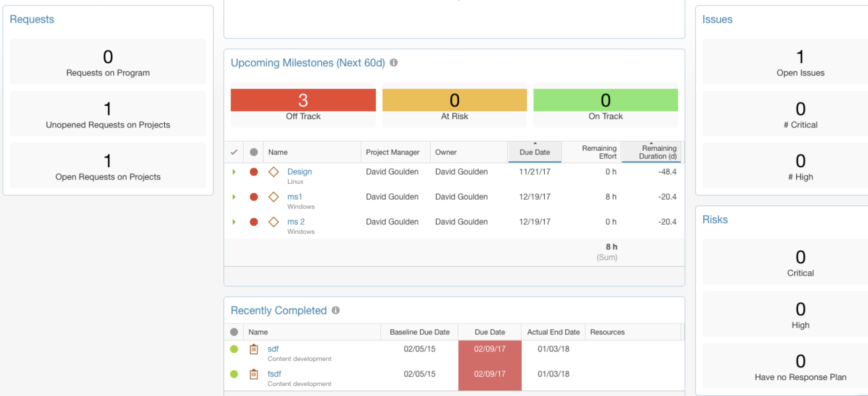
Task: Expand the ms1 milestone row
Action: point(234,197)
